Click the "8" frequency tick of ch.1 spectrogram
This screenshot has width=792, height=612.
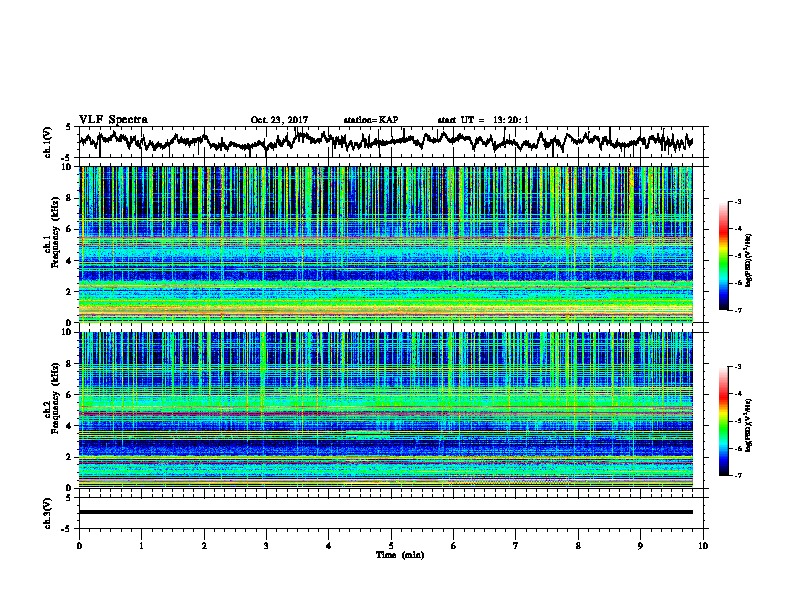[71, 198]
